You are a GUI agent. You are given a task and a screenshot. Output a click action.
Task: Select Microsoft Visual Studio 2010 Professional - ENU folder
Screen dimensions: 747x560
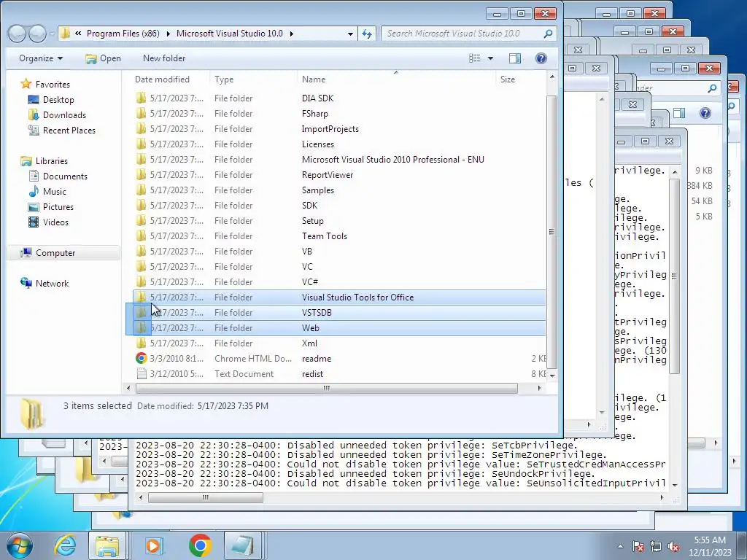coord(393,160)
